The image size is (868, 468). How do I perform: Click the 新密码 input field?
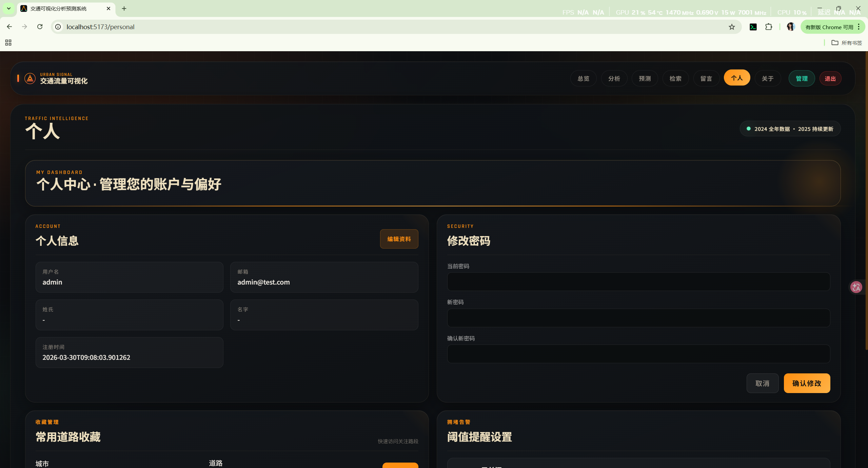coord(638,318)
